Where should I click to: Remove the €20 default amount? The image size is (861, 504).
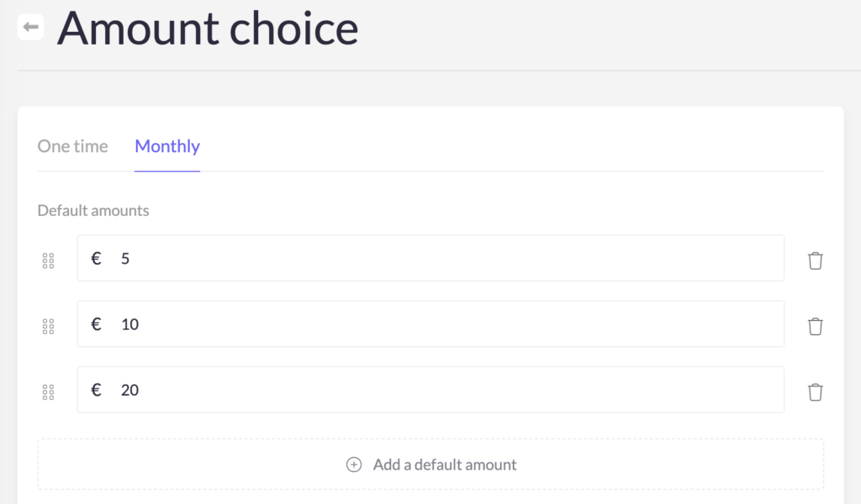[815, 392]
